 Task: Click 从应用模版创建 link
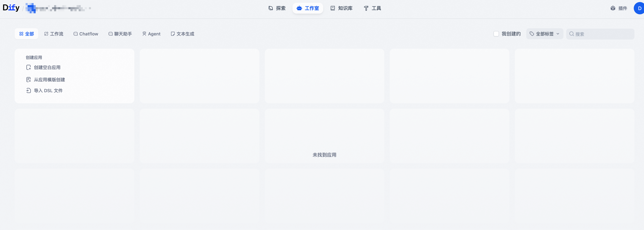[49, 80]
